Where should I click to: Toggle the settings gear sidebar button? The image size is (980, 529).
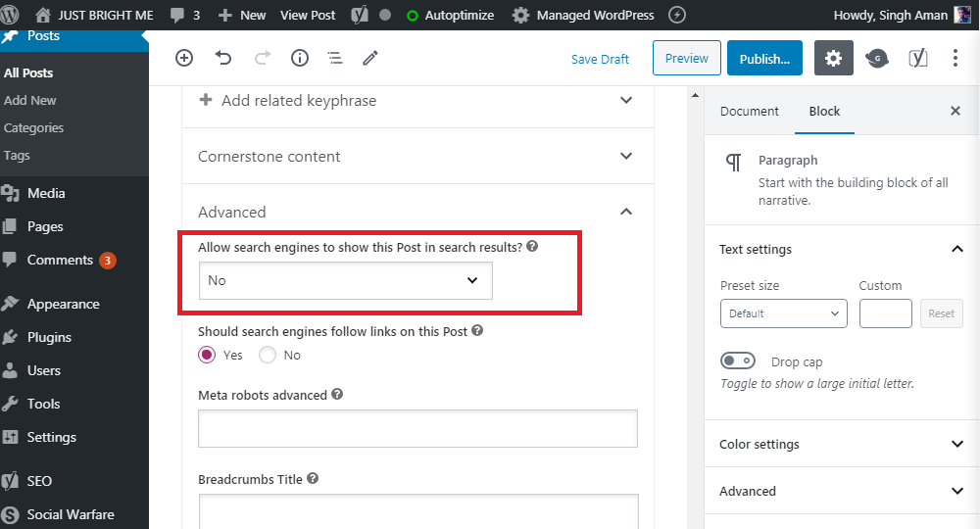pos(833,58)
